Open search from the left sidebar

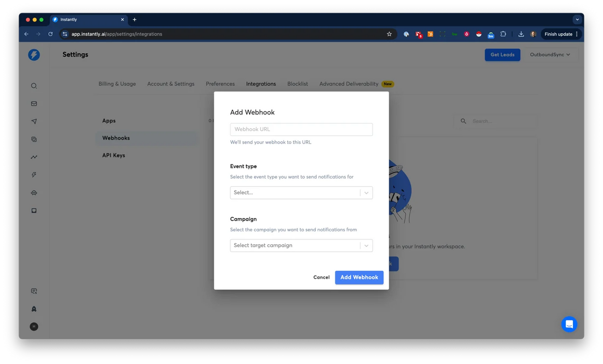click(x=33, y=85)
